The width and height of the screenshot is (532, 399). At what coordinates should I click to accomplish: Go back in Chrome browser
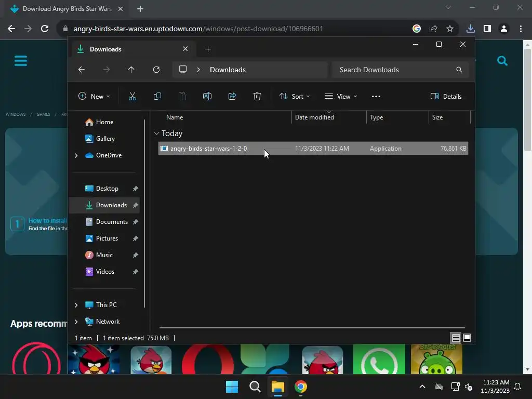(x=11, y=29)
